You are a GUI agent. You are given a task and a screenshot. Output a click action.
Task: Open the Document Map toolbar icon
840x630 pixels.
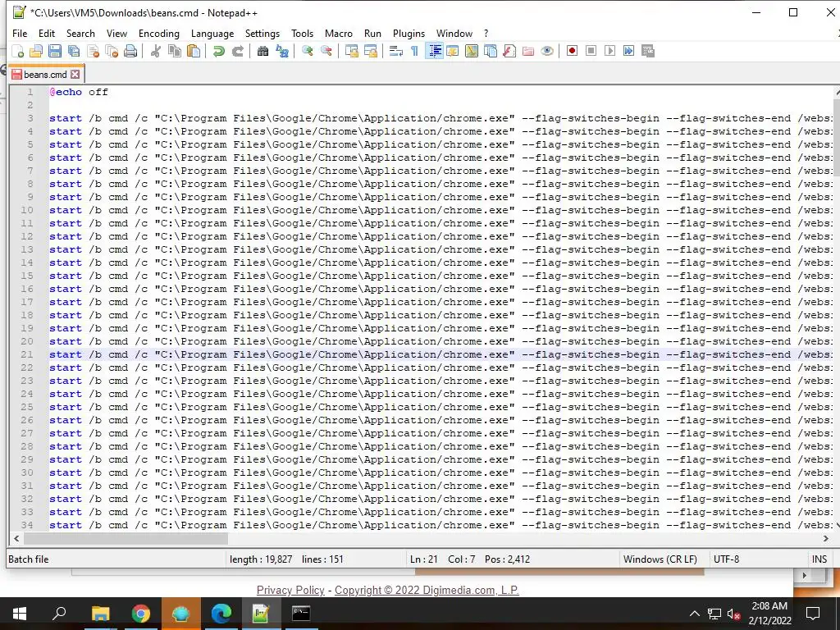coord(472,52)
